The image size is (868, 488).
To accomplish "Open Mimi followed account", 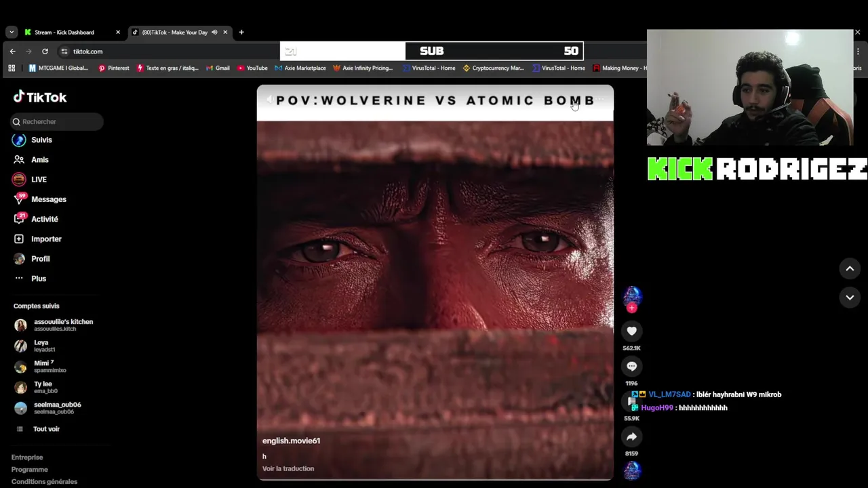I will click(x=41, y=366).
